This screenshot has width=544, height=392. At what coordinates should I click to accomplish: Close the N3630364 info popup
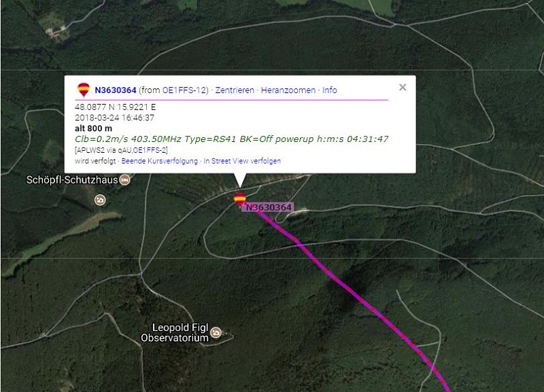403,88
